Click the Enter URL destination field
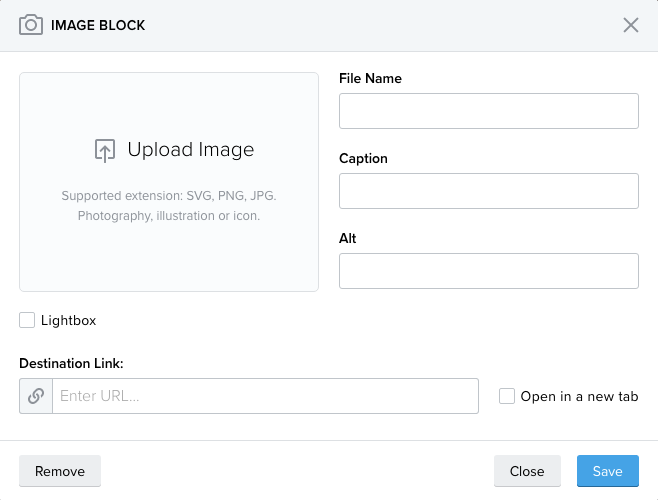Image resolution: width=658 pixels, height=500 pixels. (265, 396)
